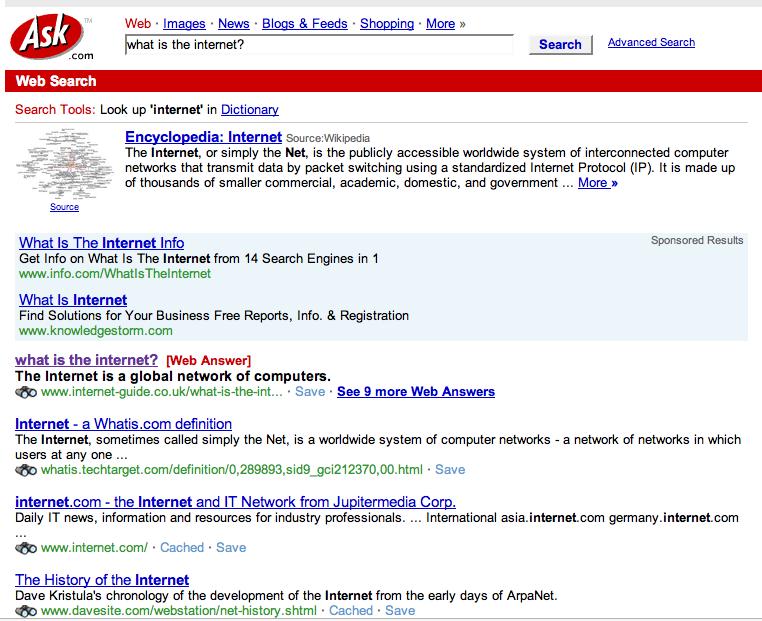Click binoculars icon beside www.internet.com result
Viewport: 762px width, 621px height.
27,548
